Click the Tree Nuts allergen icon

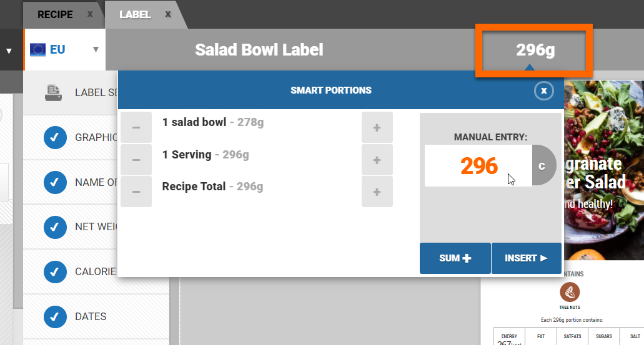coord(570,292)
